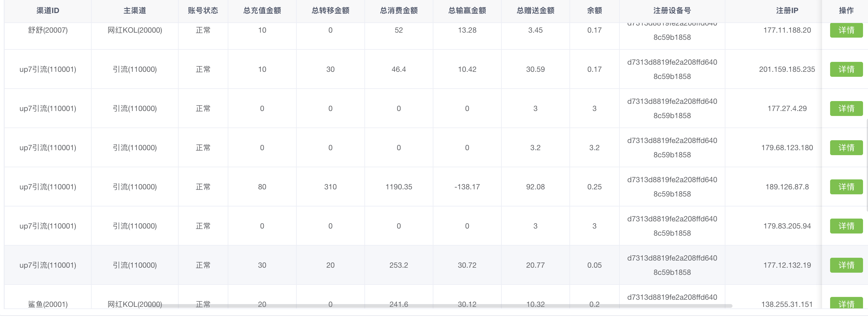This screenshot has height=319, width=868.
Task: Click the 总赠送金额 column header
Action: (x=535, y=11)
